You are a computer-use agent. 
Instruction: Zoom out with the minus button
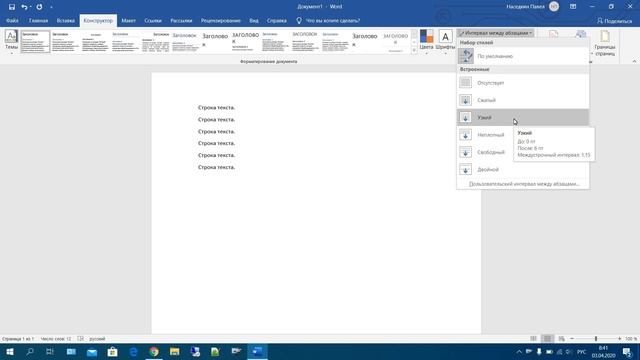572,339
